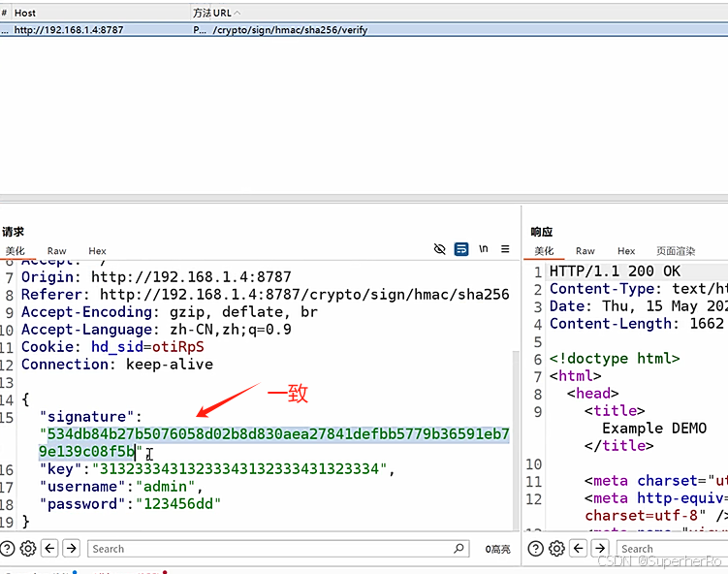Click back arrow under response panel
This screenshot has width=728, height=574.
tap(578, 549)
